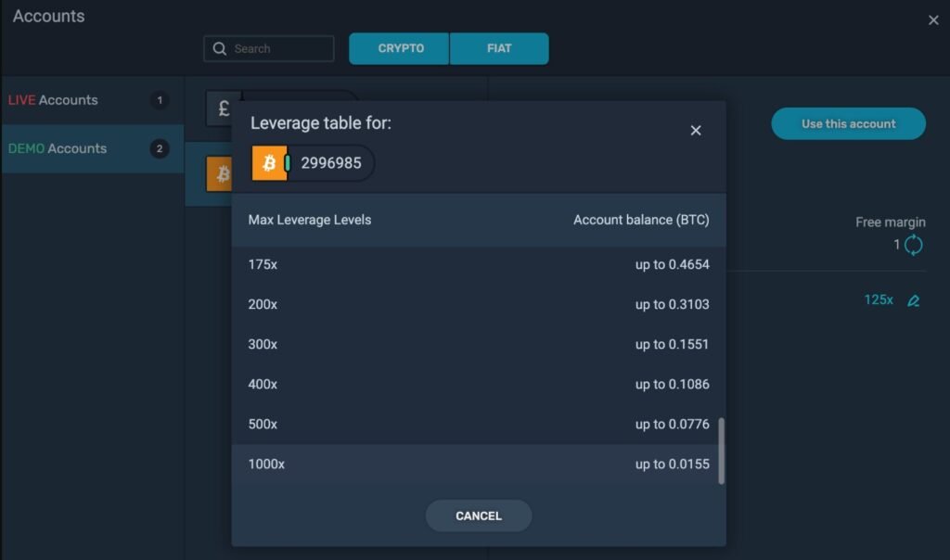Switch to the FIAT filter
Image resolution: width=950 pixels, height=560 pixels.
(499, 49)
